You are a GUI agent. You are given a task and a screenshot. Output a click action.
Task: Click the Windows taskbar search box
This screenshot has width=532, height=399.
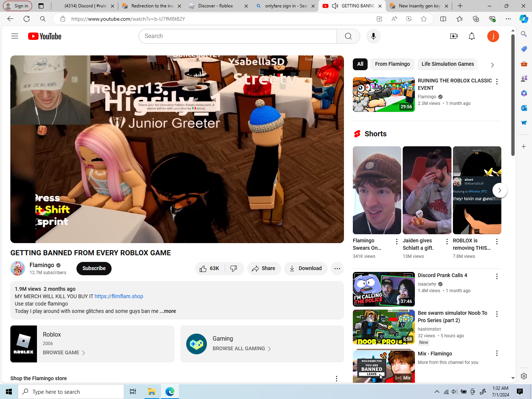[x=71, y=392]
